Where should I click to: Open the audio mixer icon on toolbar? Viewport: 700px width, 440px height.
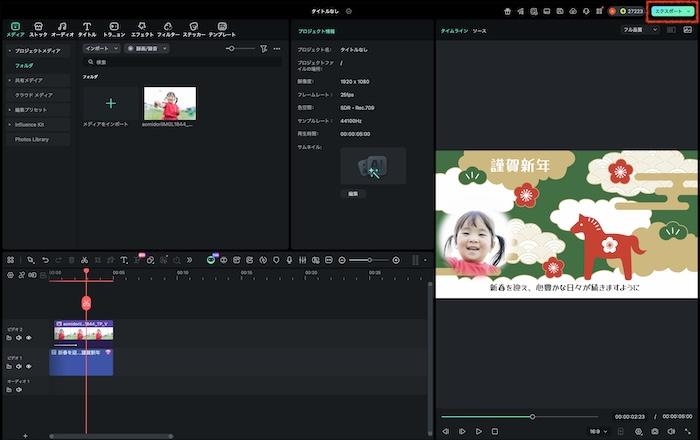coord(303,260)
